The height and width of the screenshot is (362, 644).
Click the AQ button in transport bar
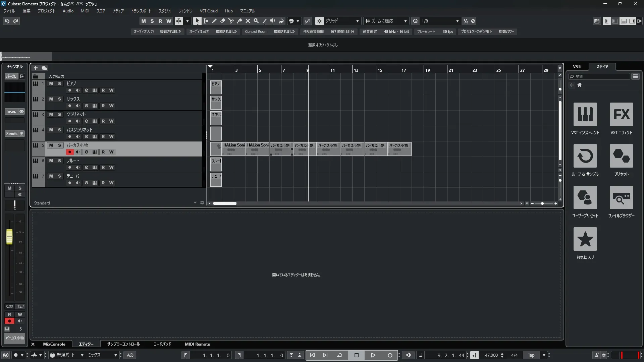130,355
